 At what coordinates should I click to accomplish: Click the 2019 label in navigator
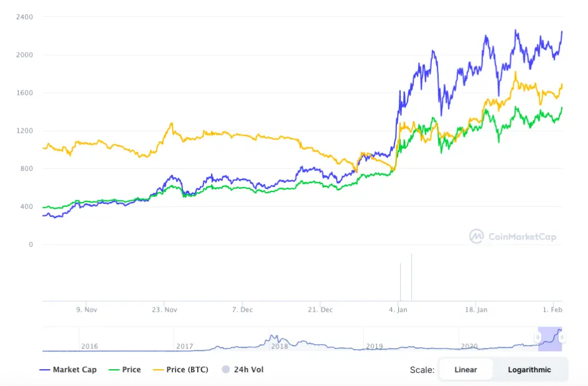click(375, 346)
